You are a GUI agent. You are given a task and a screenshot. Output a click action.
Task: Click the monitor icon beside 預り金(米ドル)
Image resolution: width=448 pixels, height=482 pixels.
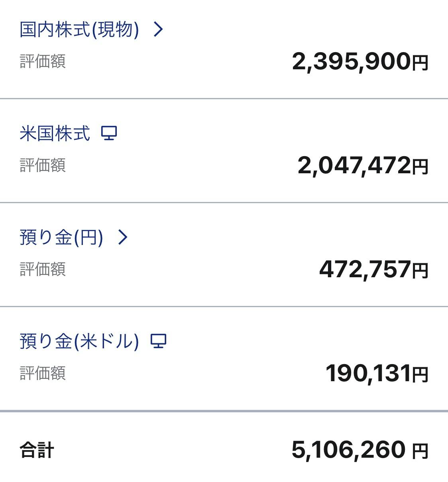click(x=158, y=341)
